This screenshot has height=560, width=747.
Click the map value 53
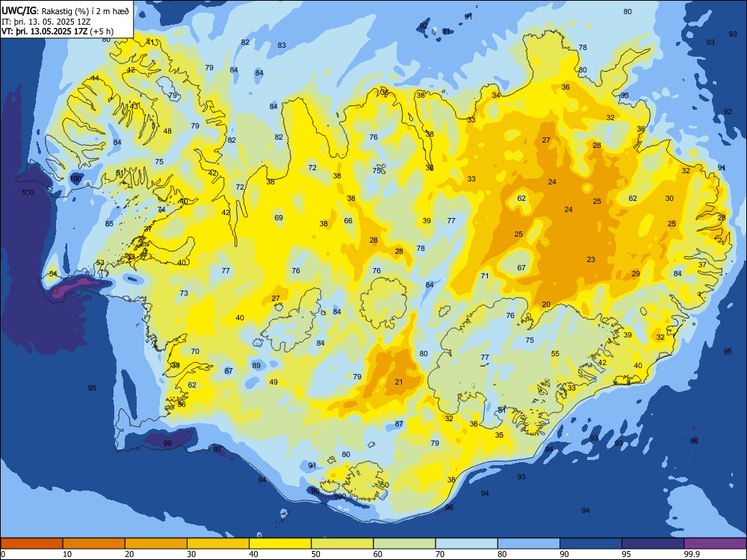coord(100,262)
